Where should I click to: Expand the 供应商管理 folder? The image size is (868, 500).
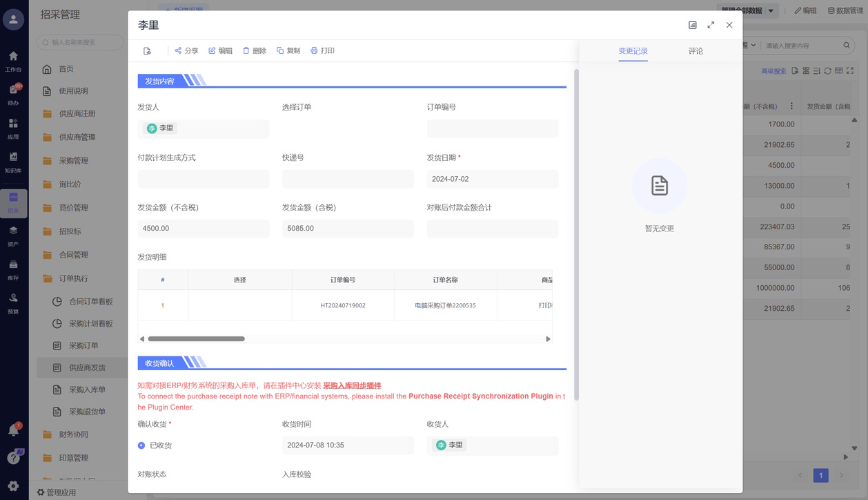pos(77,137)
